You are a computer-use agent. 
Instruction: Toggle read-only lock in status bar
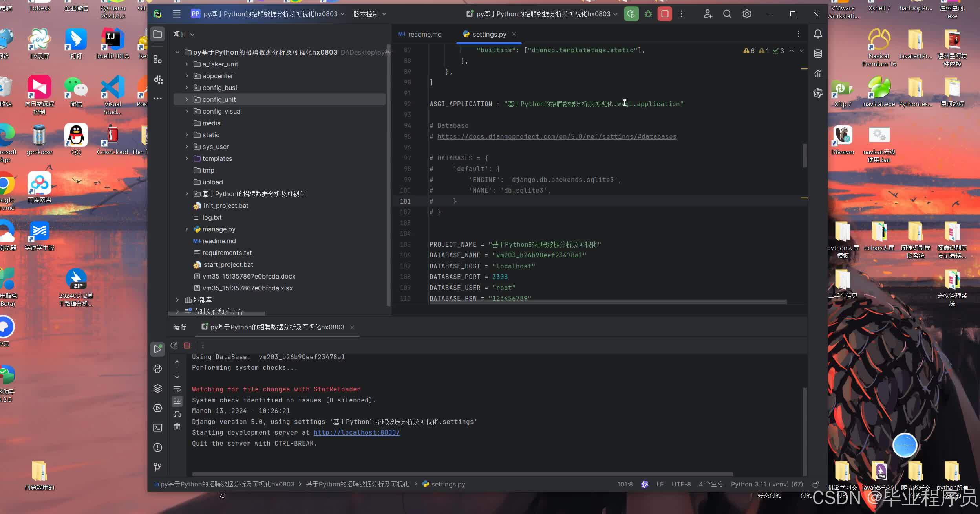point(815,484)
